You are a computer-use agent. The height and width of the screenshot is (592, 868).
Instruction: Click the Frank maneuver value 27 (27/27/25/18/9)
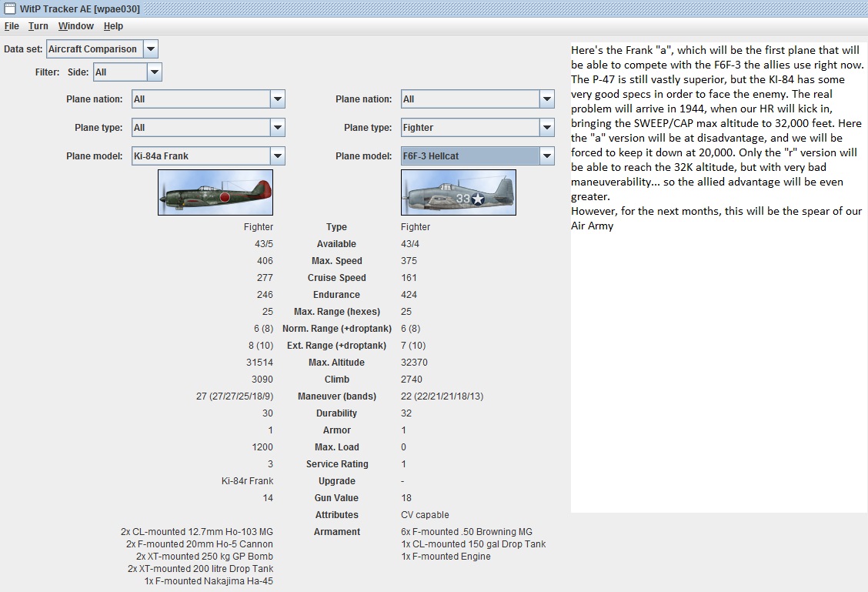(235, 396)
